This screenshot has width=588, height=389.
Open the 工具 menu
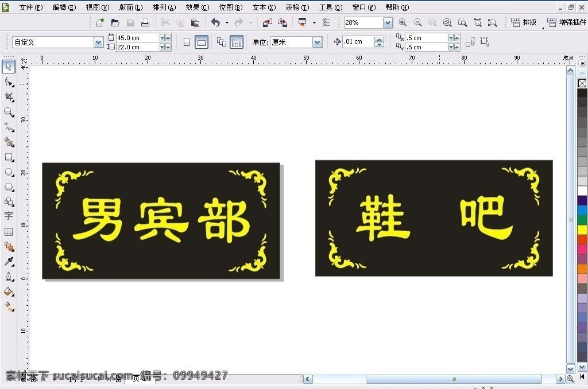330,7
